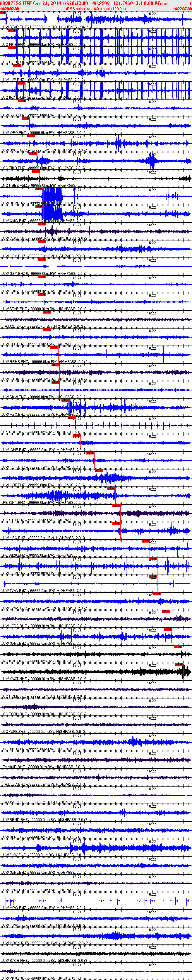The width and height of the screenshot is (192, 980).
Task: Select the red pick flag on UW HSO trace
Action: [x=65, y=400]
